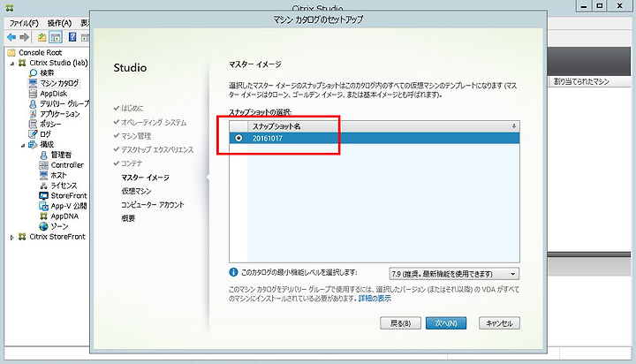Click the up one level folder icon
636x364 pixels.
[x=42, y=37]
